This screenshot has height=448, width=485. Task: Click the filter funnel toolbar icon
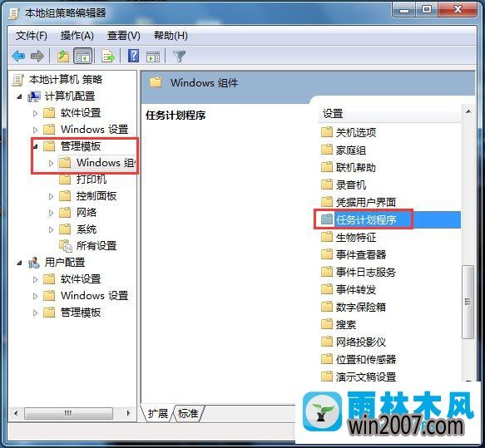click(x=180, y=57)
